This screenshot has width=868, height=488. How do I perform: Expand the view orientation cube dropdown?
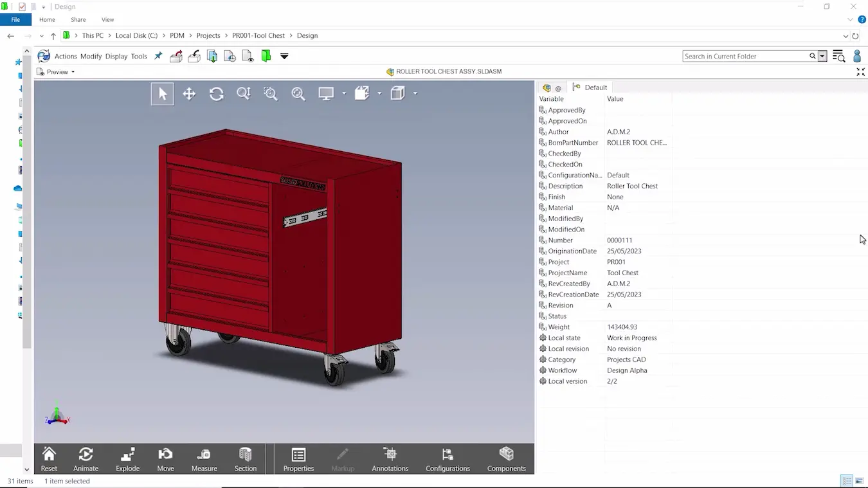click(x=415, y=94)
